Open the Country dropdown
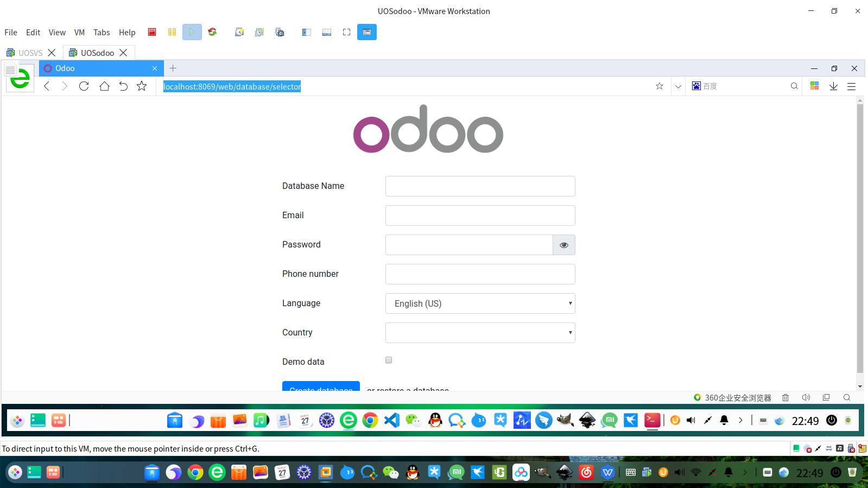 coord(480,333)
